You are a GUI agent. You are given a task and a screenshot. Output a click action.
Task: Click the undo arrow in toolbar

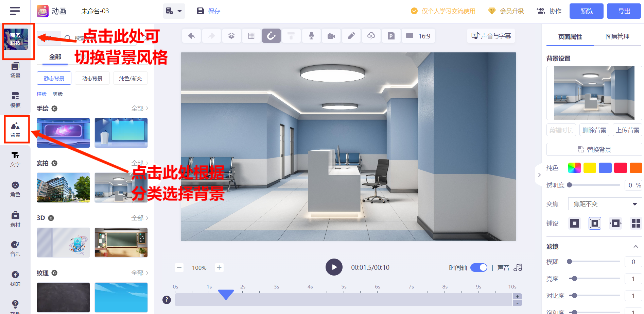[191, 36]
